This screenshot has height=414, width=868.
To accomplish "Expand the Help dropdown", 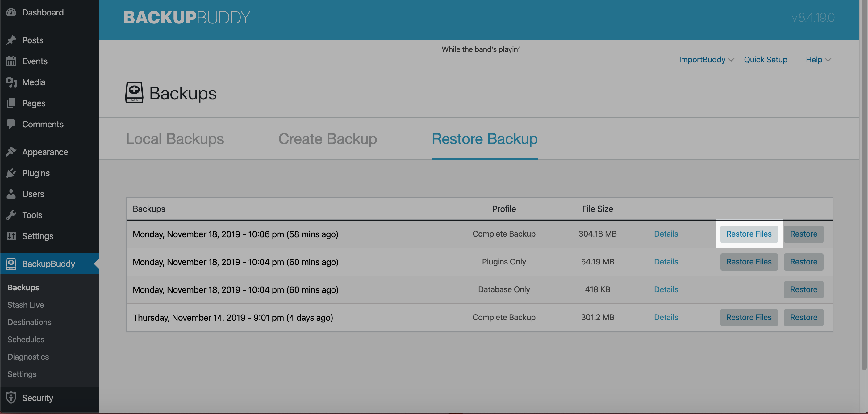I will click(819, 60).
